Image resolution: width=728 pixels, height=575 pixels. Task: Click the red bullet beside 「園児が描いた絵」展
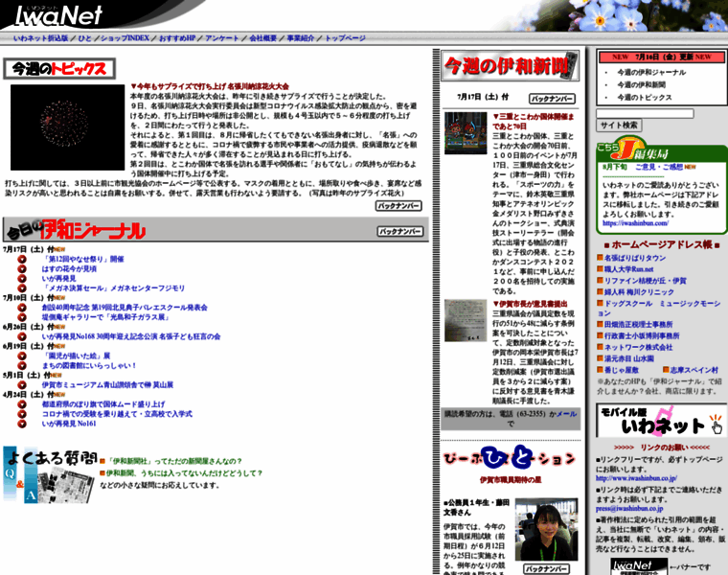tap(22, 356)
